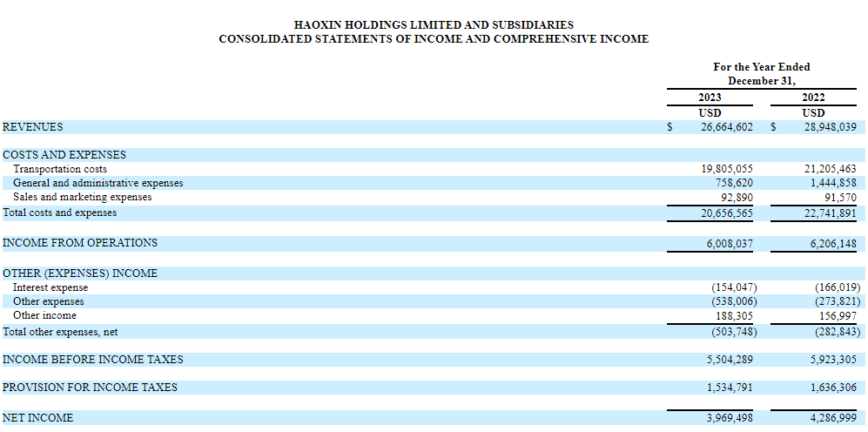
Task: Click the Total other expenses, net label
Action: tap(60, 332)
